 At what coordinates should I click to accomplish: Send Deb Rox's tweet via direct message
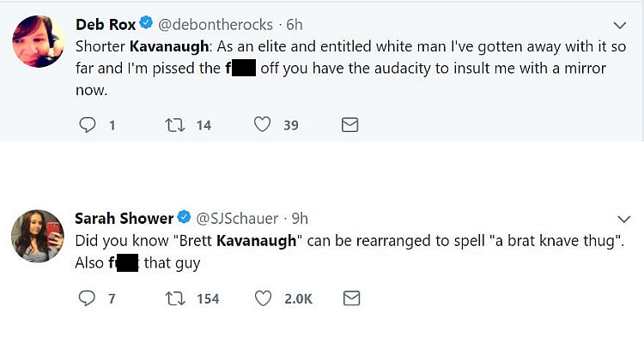(x=349, y=125)
